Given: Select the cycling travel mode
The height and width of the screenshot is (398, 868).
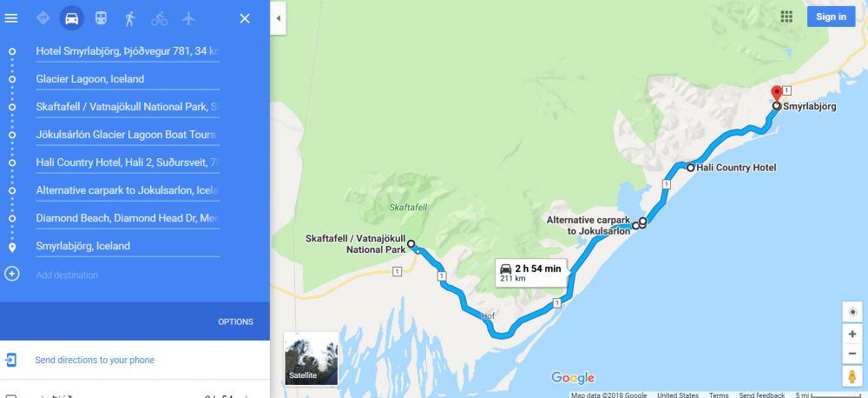Looking at the screenshot, I should point(160,18).
